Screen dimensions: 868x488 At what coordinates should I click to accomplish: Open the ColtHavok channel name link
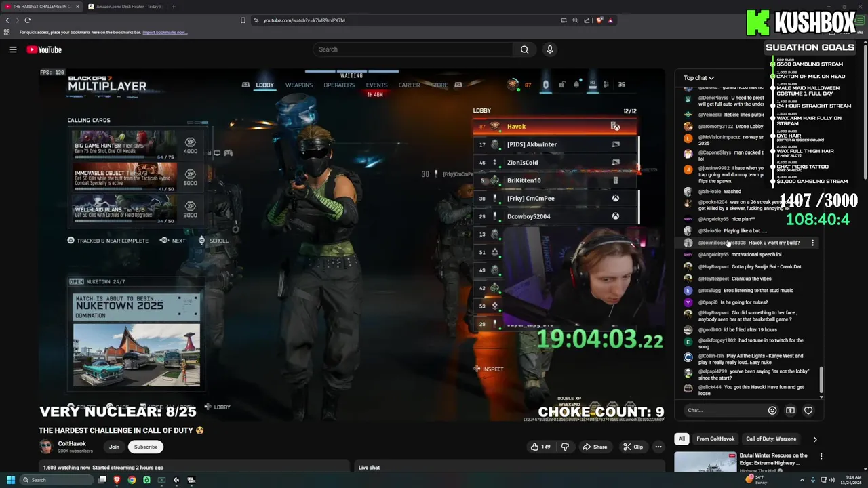pos(72,443)
